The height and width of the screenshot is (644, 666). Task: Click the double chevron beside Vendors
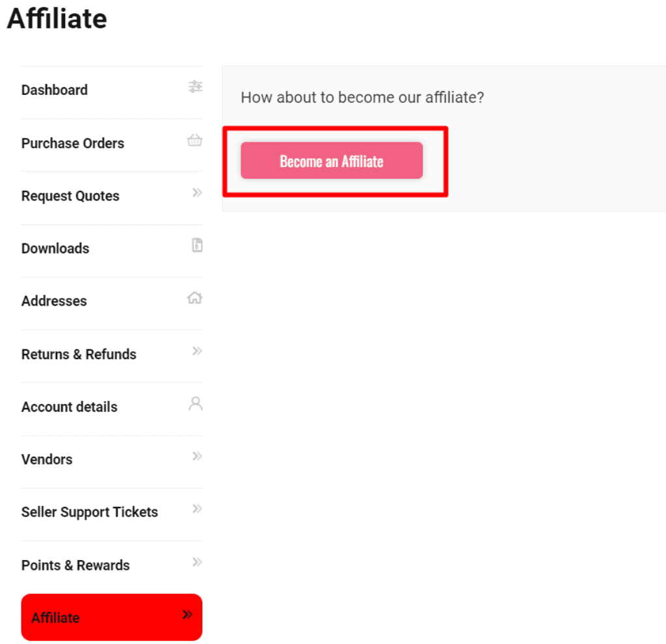(x=197, y=457)
